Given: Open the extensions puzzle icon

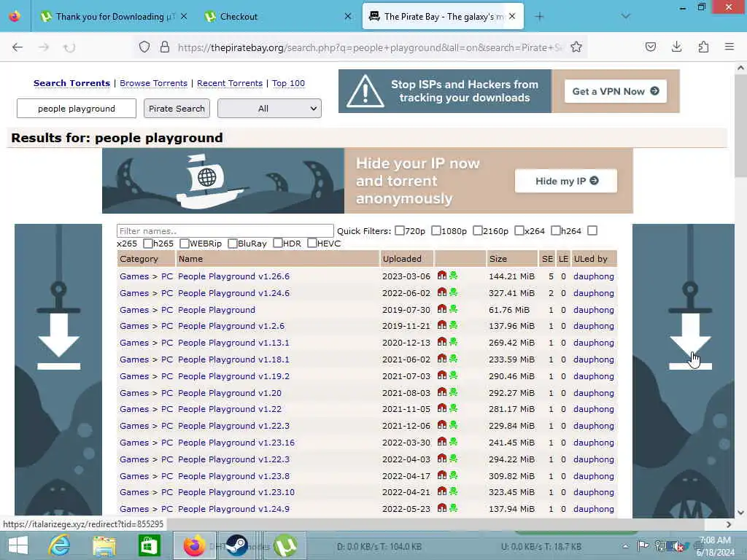Looking at the screenshot, I should 703,47.
